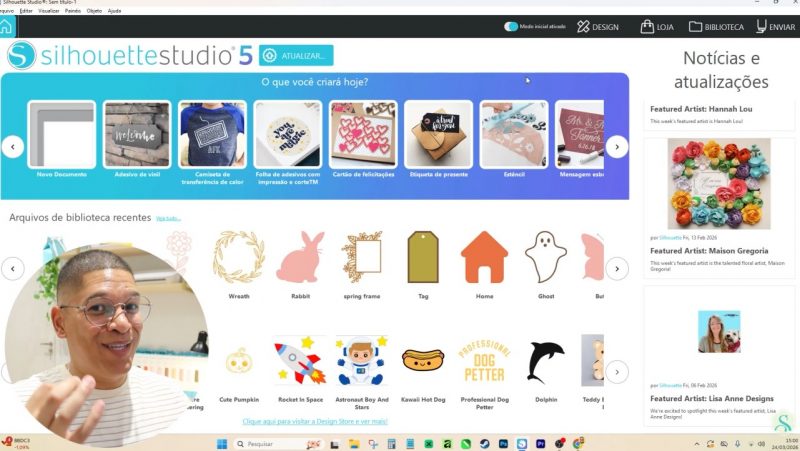Open the Loja store tab
The width and height of the screenshot is (800, 451).
coord(657,27)
